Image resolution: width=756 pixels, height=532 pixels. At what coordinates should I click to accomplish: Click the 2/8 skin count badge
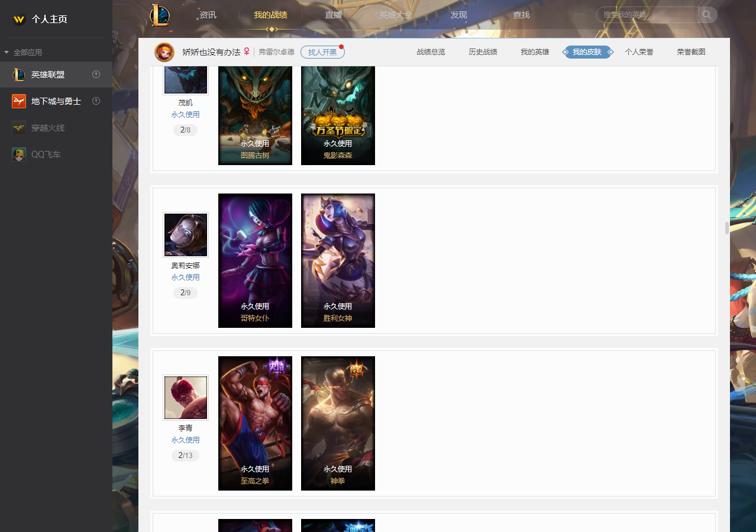pyautogui.click(x=186, y=130)
